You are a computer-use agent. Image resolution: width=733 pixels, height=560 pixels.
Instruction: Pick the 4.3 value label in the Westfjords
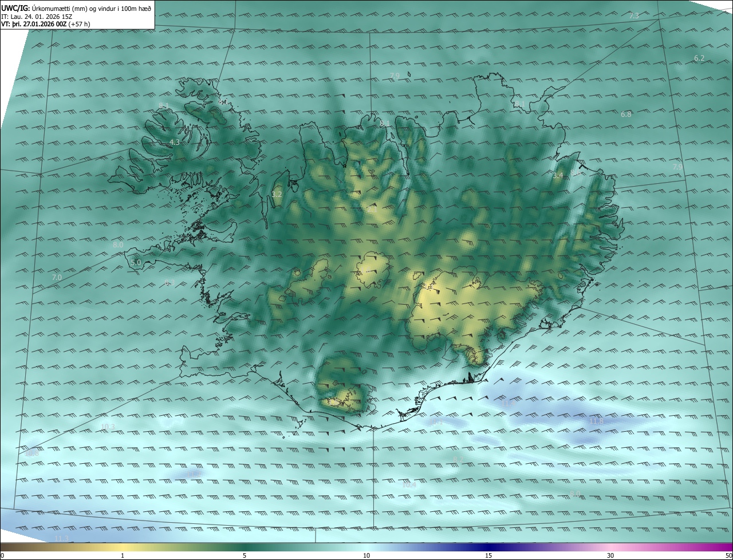175,143
